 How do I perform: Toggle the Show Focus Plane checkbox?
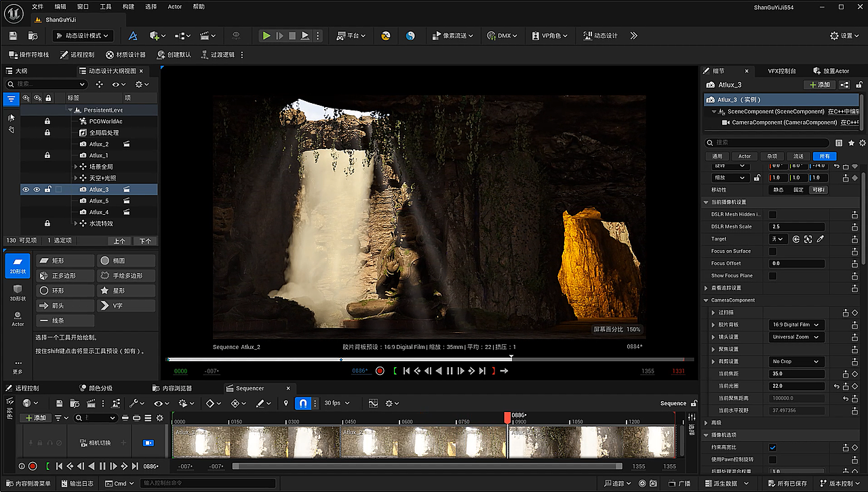tap(772, 276)
